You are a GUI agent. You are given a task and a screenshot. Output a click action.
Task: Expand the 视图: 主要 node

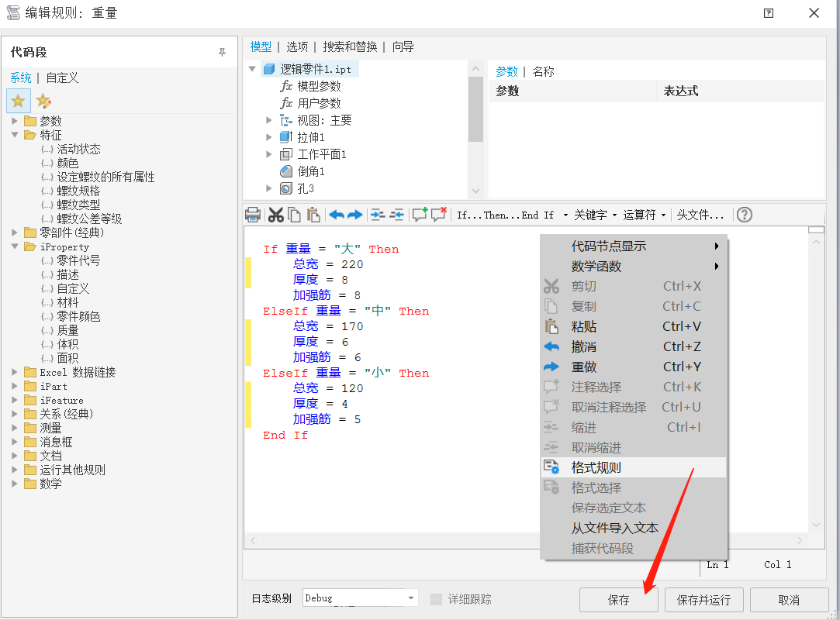coord(269,120)
